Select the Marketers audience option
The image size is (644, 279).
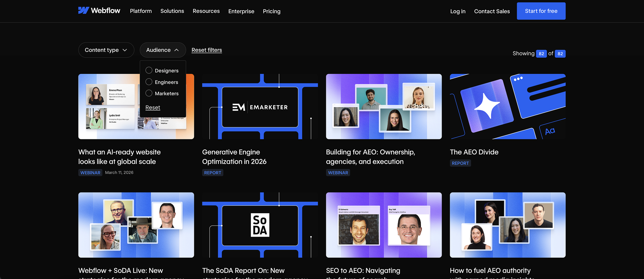point(162,93)
